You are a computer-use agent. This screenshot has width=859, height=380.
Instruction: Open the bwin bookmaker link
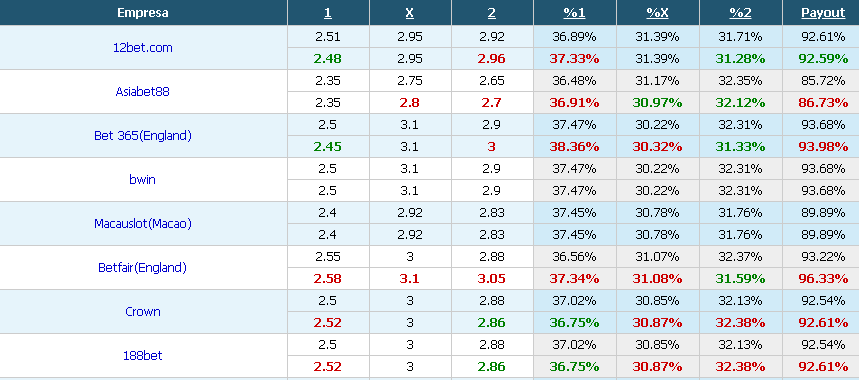click(142, 180)
